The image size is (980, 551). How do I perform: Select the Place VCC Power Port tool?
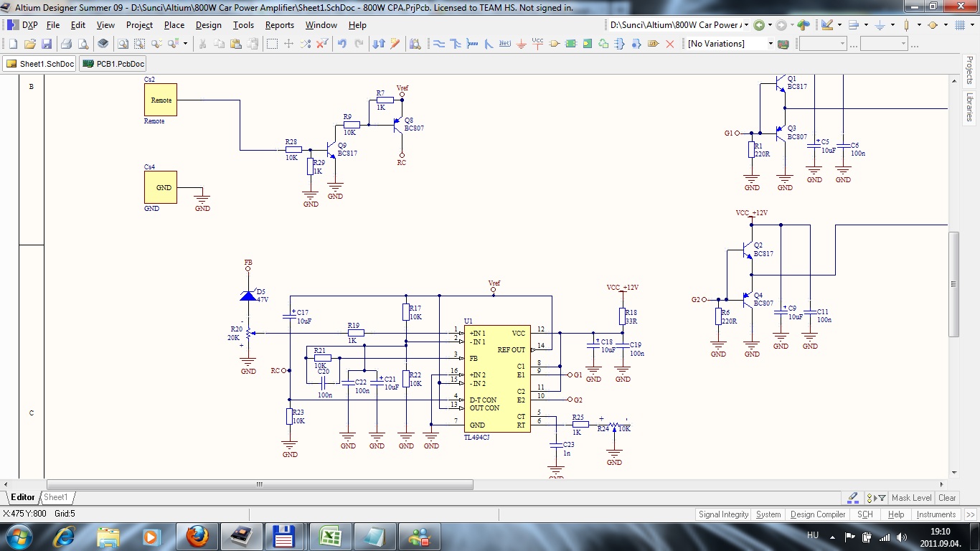pos(538,44)
